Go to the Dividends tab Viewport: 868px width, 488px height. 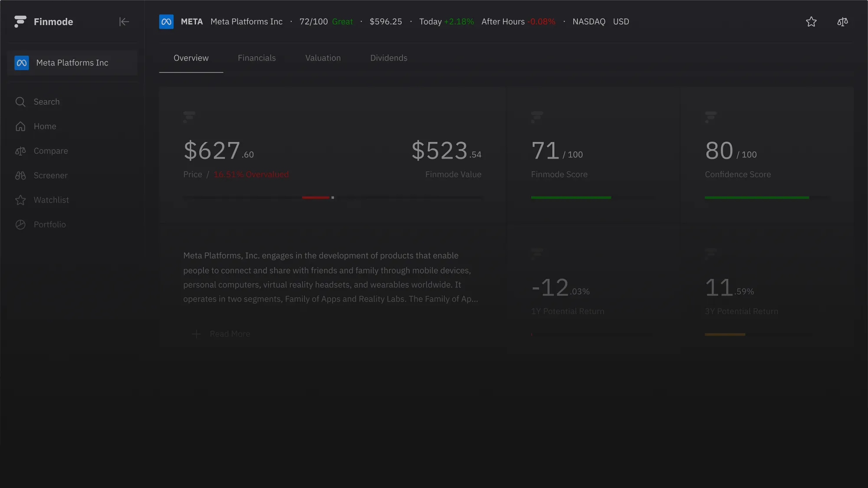tap(388, 58)
